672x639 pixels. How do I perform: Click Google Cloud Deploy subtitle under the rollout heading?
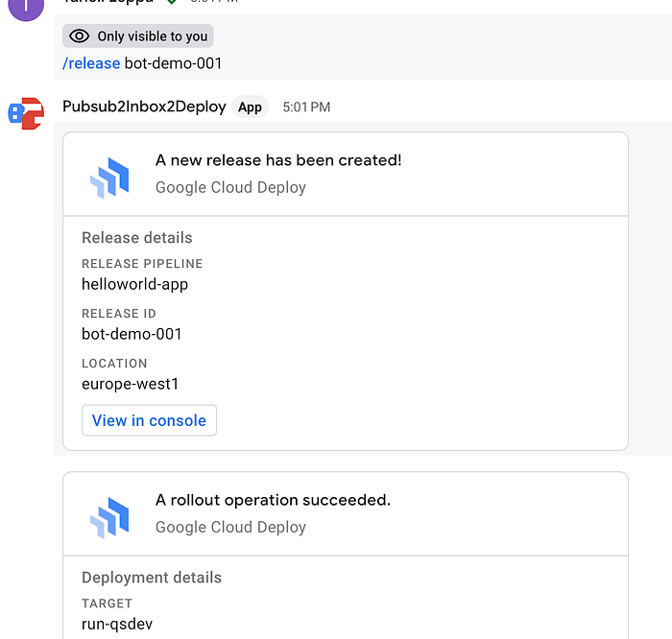[x=230, y=527]
